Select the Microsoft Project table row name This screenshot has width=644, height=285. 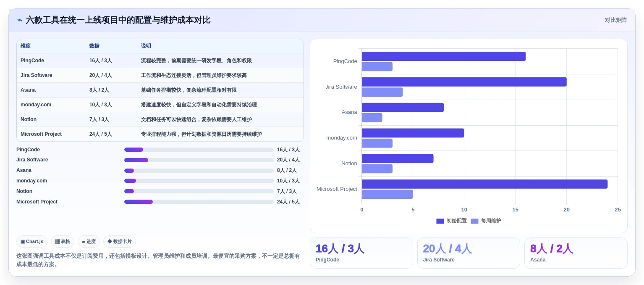point(41,134)
